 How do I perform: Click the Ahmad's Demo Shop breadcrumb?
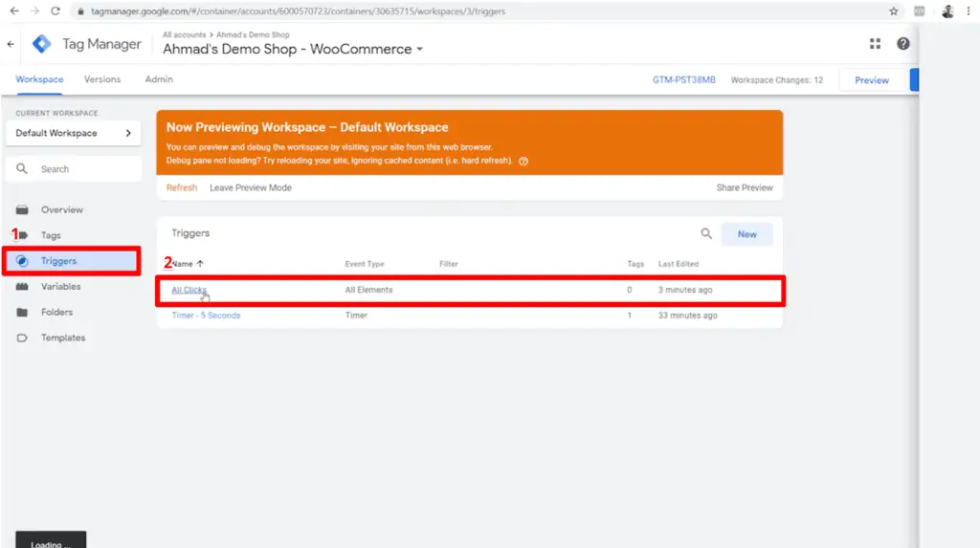click(x=253, y=35)
